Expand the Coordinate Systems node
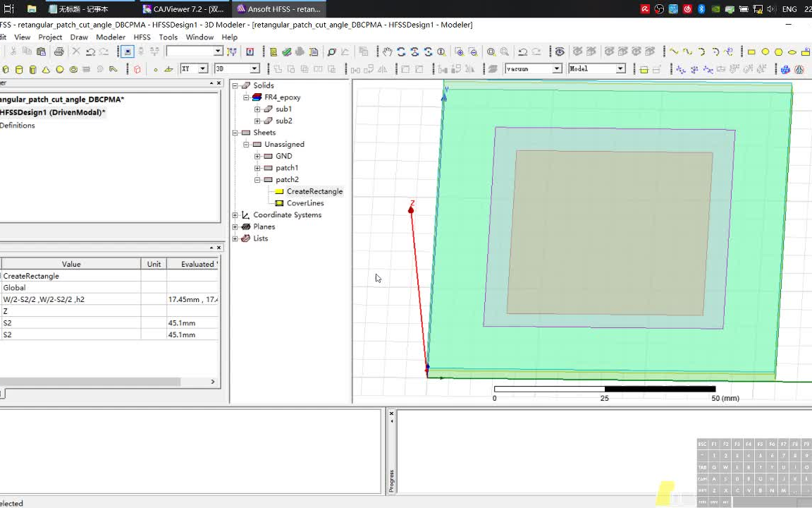This screenshot has width=812, height=508. (235, 215)
